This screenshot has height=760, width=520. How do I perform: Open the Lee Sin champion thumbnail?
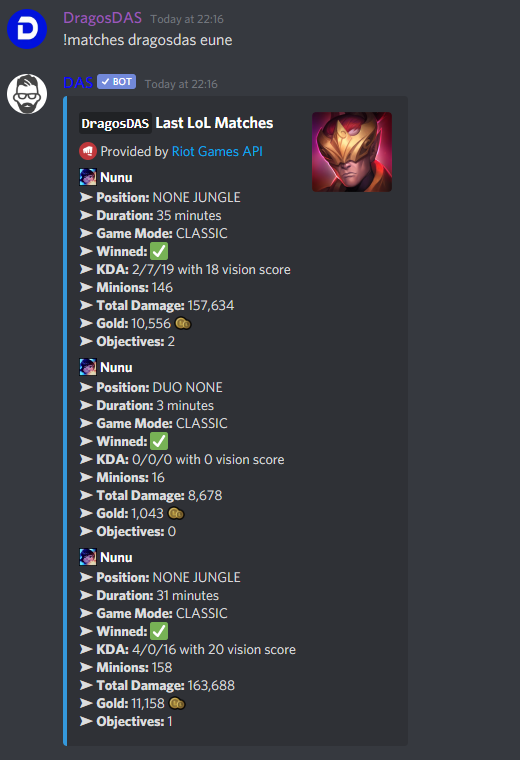point(352,152)
